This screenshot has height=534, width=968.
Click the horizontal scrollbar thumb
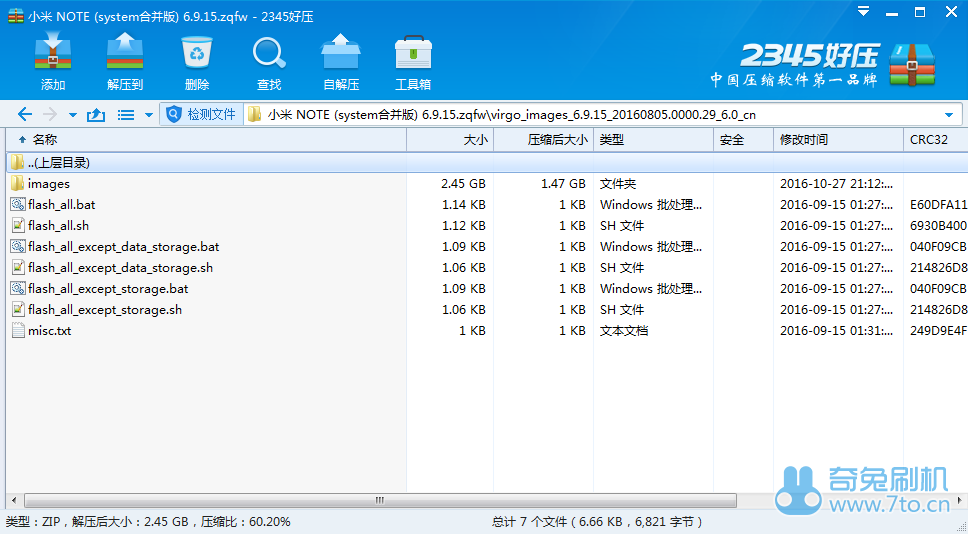(380, 500)
